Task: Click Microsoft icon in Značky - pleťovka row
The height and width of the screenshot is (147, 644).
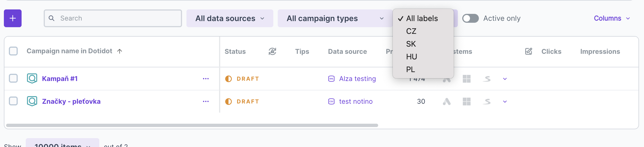Action: pos(466,102)
